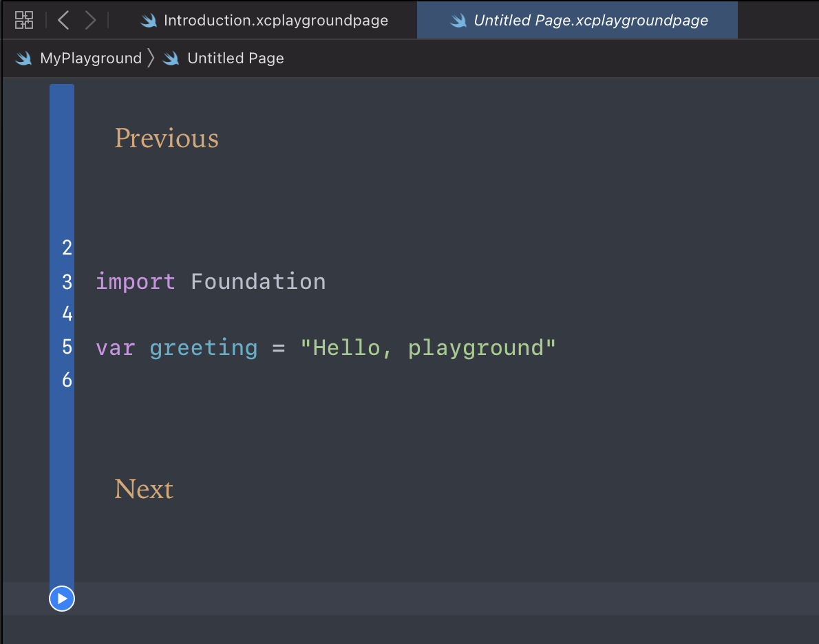Follow the Next page link
The image size is (819, 644).
coord(144,489)
